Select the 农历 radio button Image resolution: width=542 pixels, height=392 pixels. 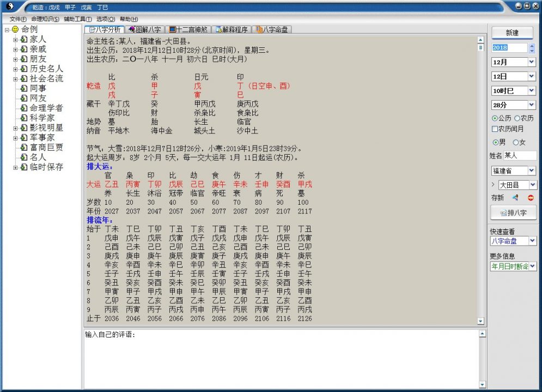[516, 118]
